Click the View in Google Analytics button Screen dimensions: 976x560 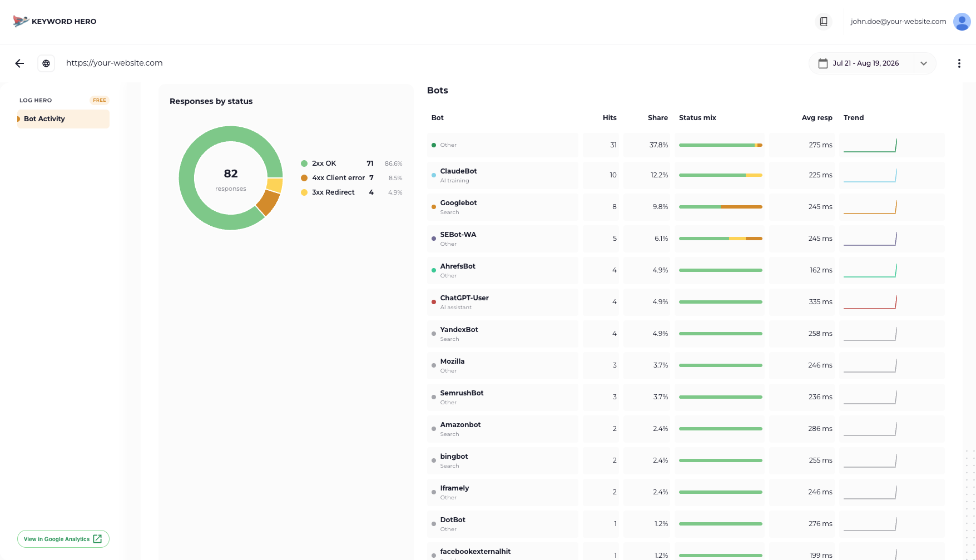point(63,539)
